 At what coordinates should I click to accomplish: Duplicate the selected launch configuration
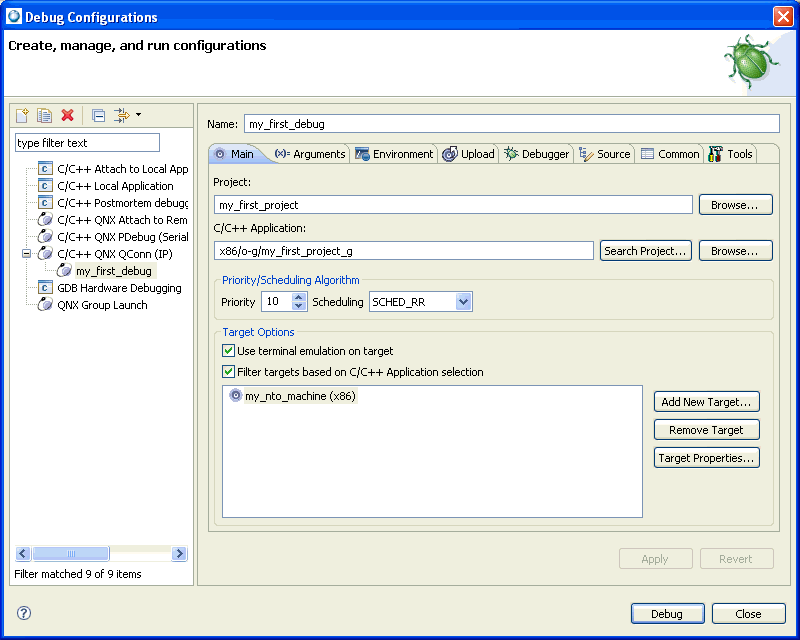44,116
